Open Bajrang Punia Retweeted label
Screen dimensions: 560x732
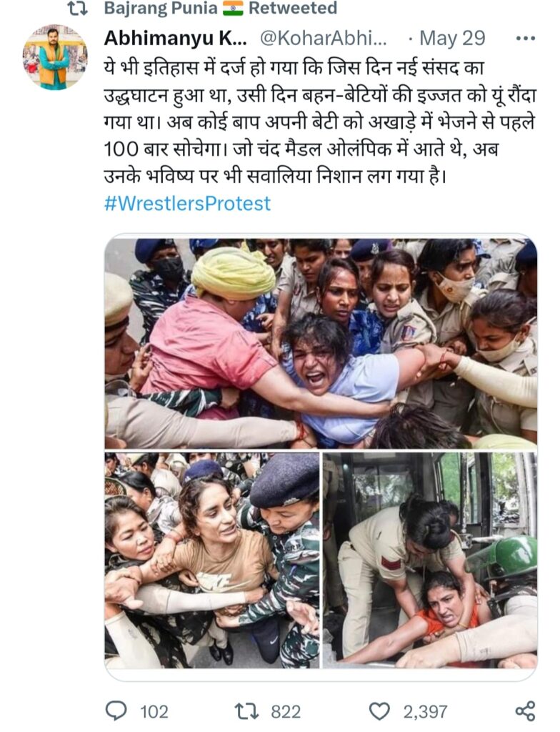point(220,8)
